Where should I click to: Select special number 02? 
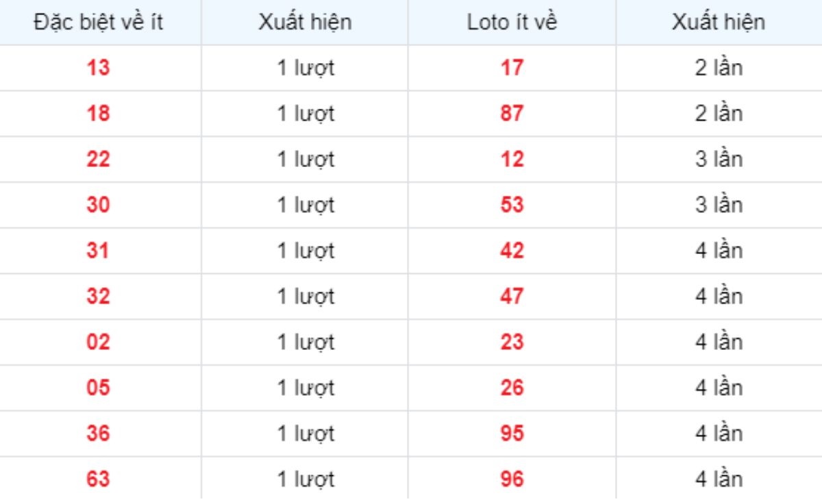tap(98, 342)
